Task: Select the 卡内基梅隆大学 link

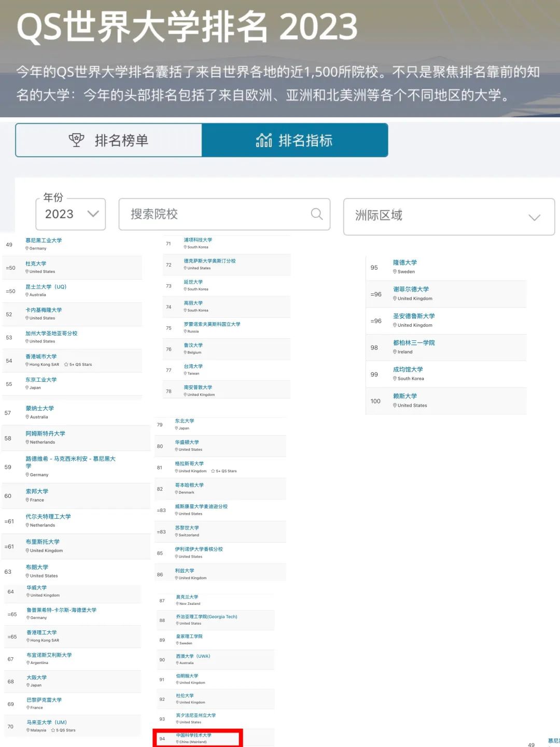Action: (44, 310)
